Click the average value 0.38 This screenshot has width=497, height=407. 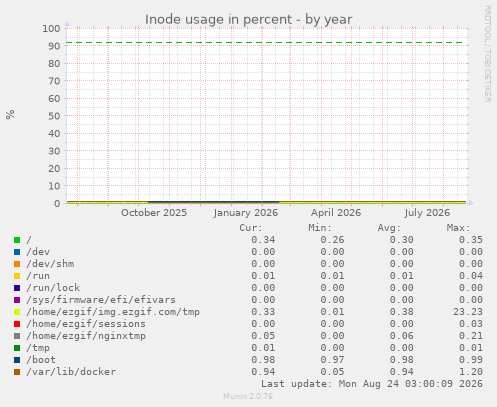[402, 312]
